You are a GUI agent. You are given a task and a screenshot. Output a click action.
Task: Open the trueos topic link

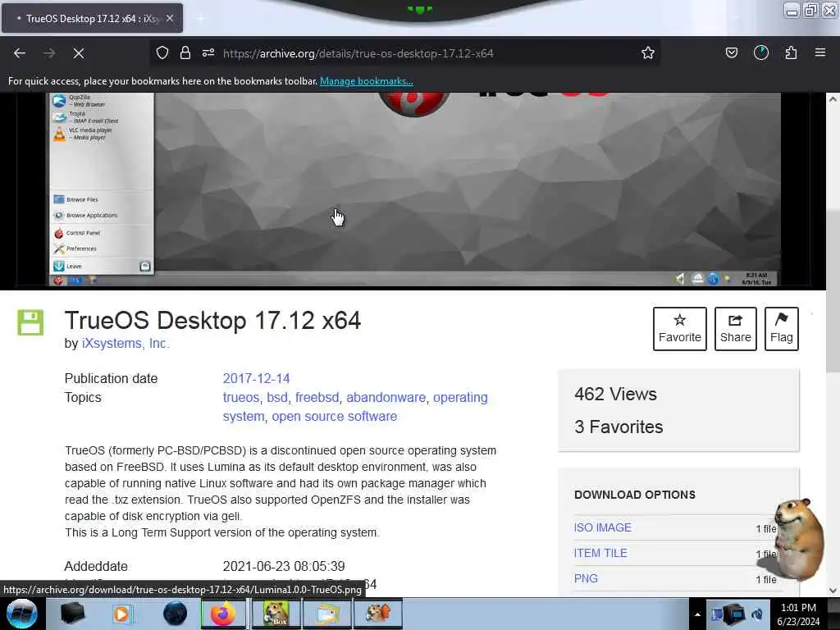(240, 398)
